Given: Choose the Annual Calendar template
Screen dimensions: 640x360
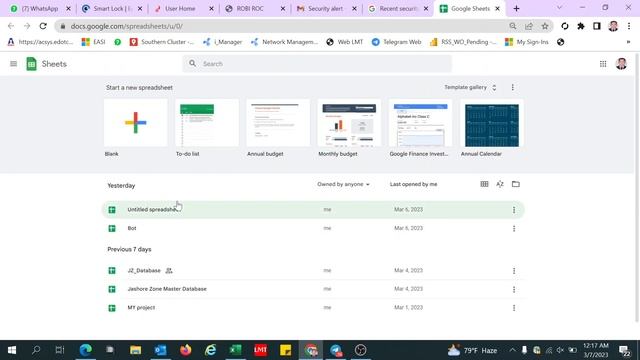Looking at the screenshot, I should tap(492, 123).
